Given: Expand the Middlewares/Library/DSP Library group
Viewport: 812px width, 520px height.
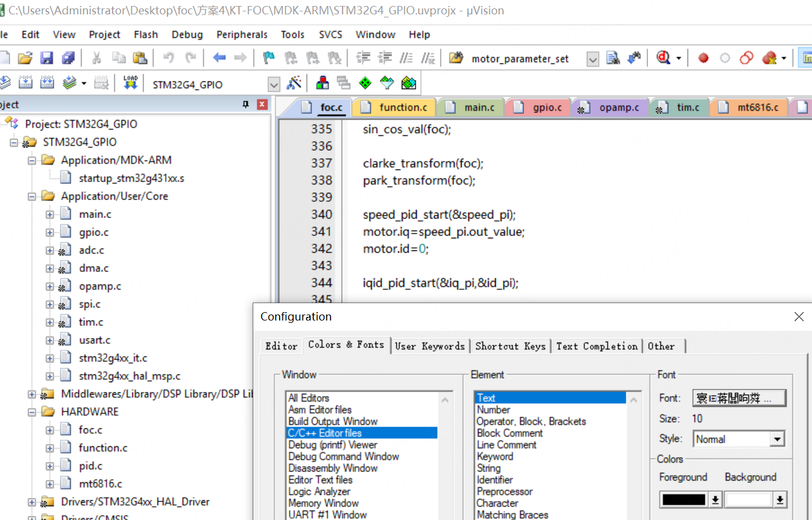Looking at the screenshot, I should (x=31, y=394).
